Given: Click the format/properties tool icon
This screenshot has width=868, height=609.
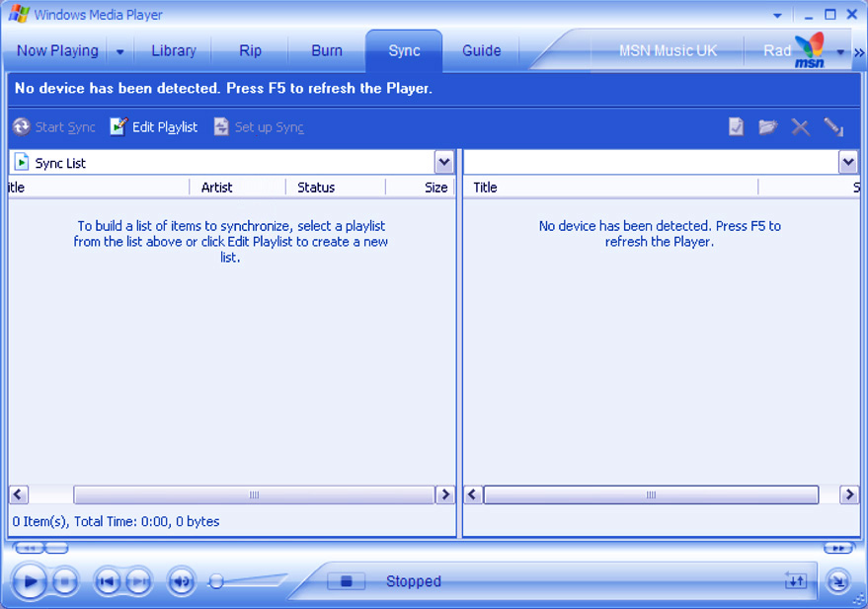Looking at the screenshot, I should [833, 127].
